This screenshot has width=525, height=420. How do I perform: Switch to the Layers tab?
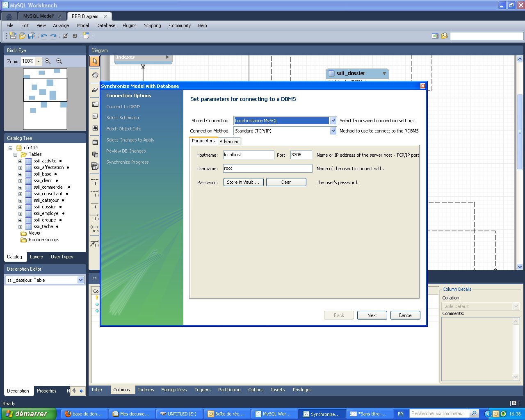pos(37,257)
